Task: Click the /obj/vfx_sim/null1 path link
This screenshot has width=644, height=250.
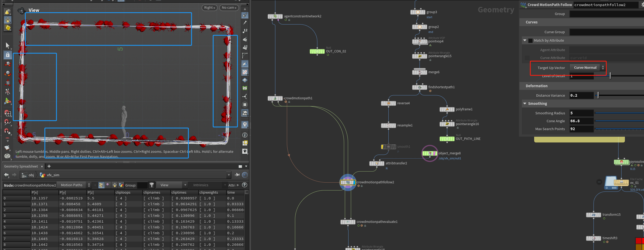Action: tap(450, 158)
